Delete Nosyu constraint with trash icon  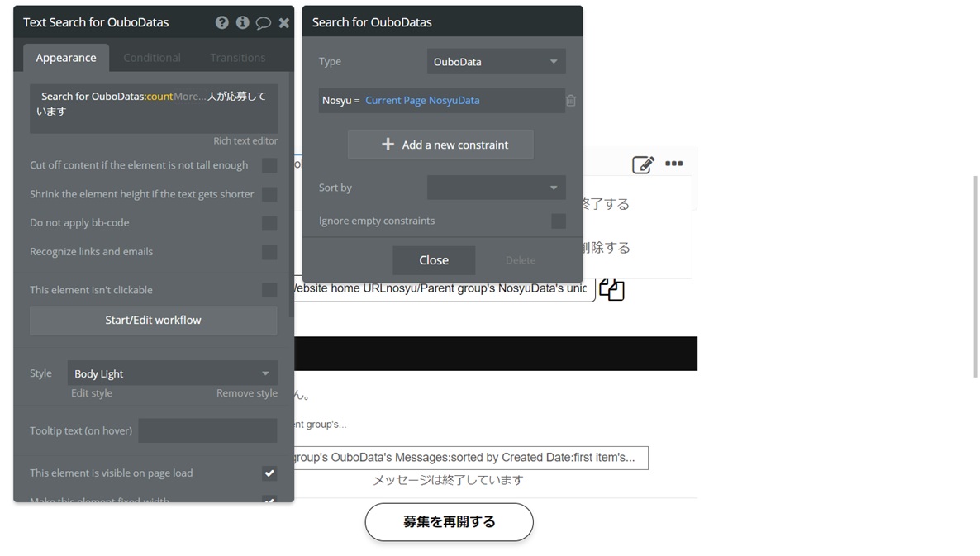571,101
